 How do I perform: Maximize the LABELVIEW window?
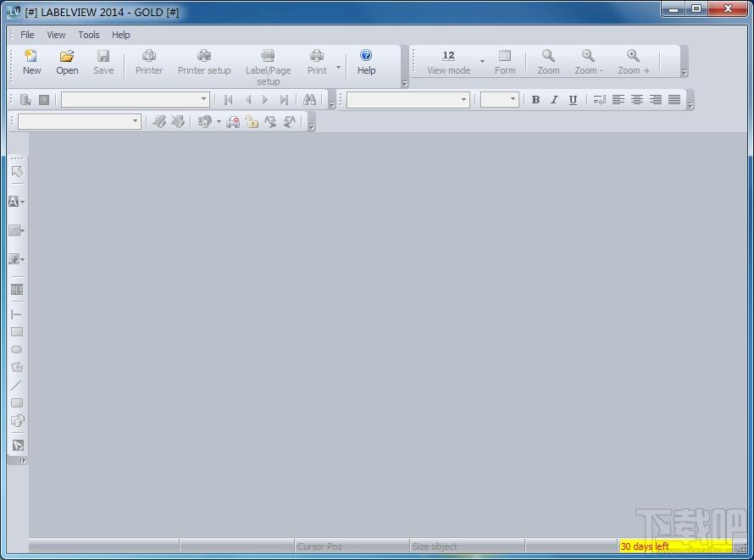click(696, 9)
